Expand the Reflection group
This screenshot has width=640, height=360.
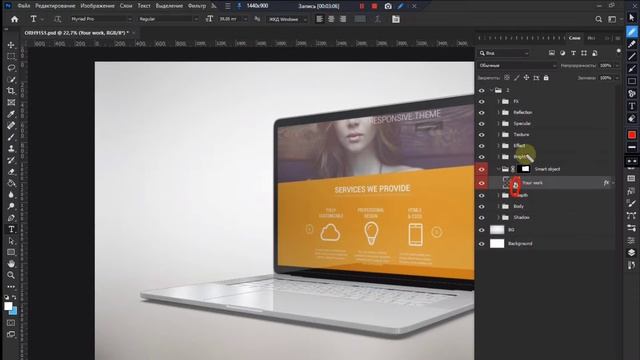[x=498, y=112]
